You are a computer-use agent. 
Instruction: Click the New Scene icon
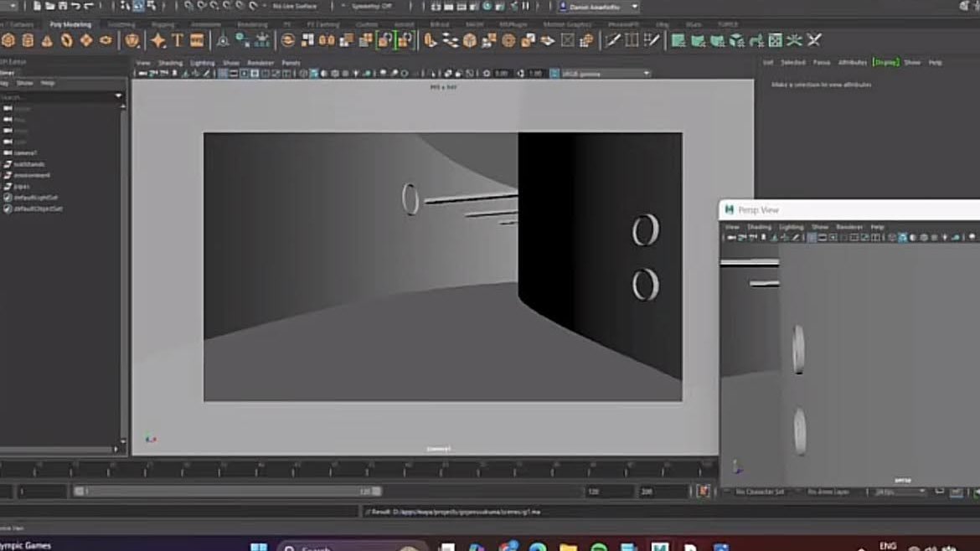pos(37,6)
